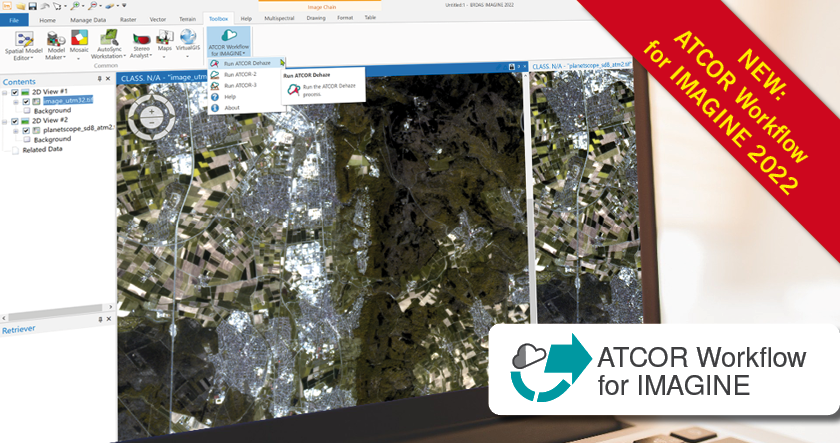Toggle visibility of image_utm32.tif layer
This screenshot has height=443, width=840.
(26, 102)
